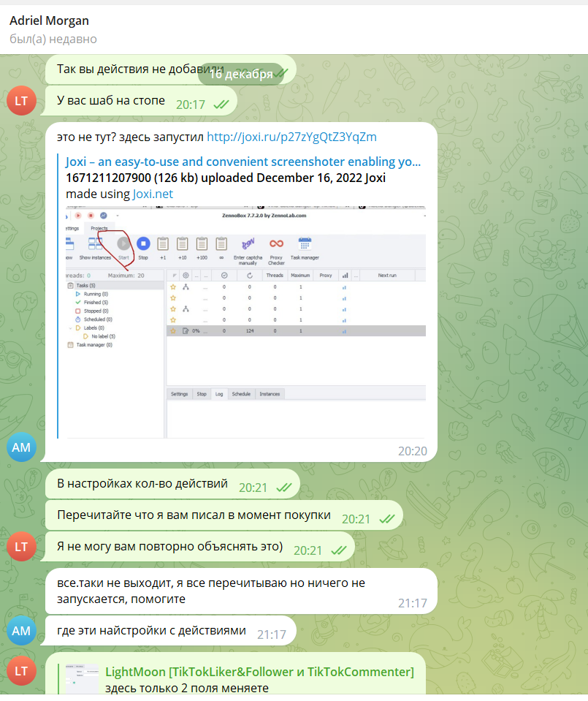The width and height of the screenshot is (588, 701).
Task: Click "Running (0)" tree item in screenshot
Action: pos(96,294)
